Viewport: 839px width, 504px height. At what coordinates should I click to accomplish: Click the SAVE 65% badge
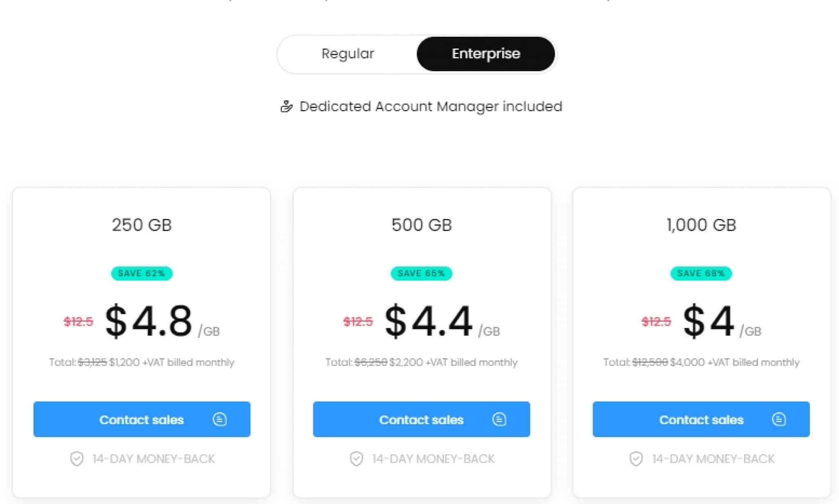tap(421, 273)
